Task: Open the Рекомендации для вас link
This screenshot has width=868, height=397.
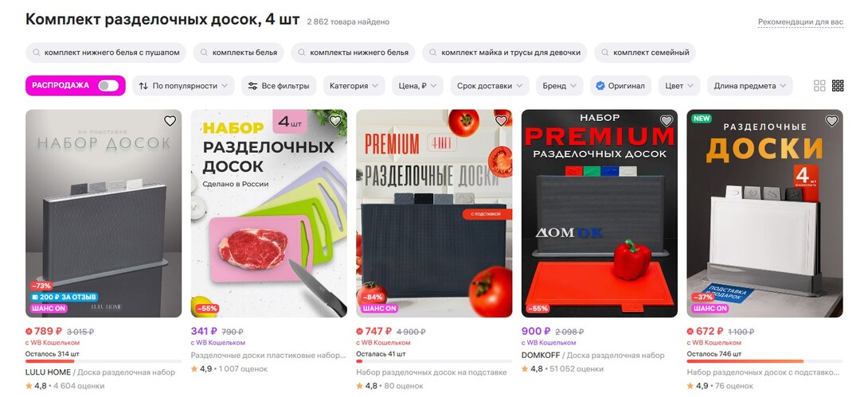Action: coord(800,22)
